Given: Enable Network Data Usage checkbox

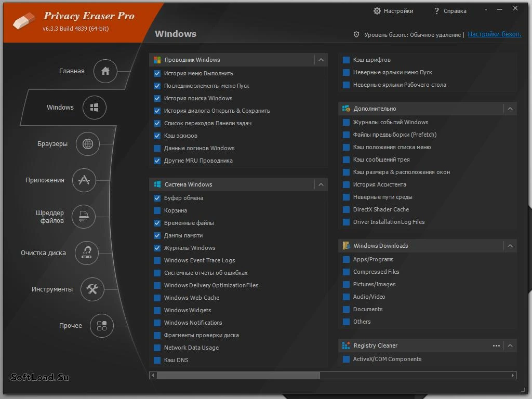Looking at the screenshot, I should coord(157,348).
